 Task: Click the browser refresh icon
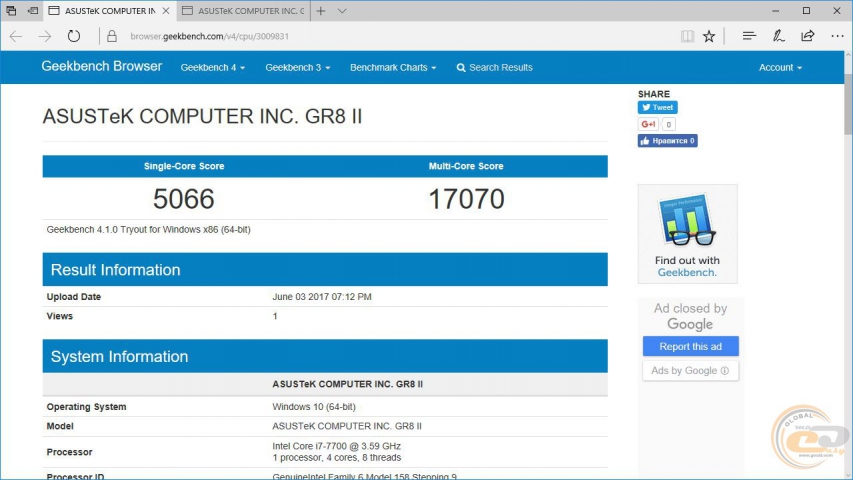(x=73, y=36)
